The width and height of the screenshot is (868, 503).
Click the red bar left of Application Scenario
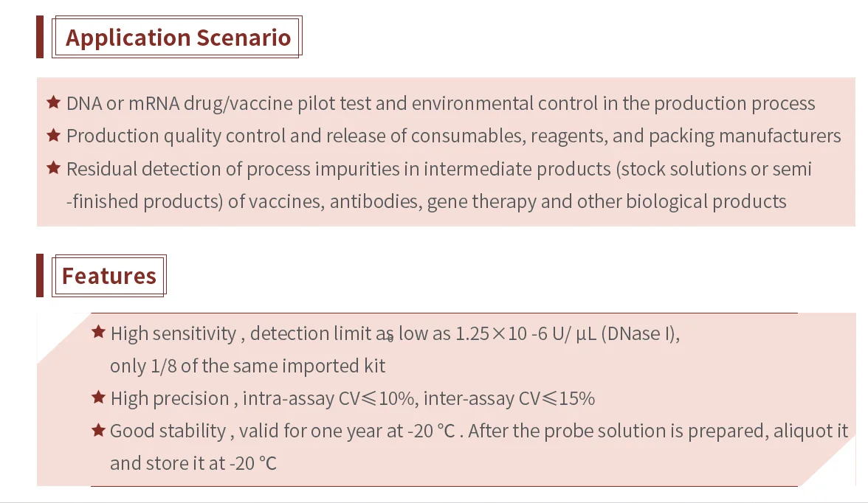(40, 37)
